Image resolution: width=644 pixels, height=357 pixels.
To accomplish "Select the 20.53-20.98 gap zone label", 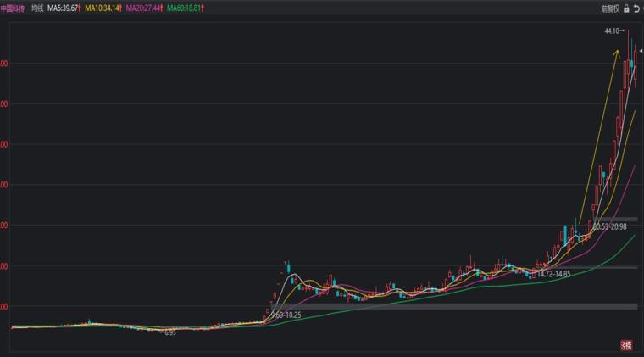I will (609, 226).
